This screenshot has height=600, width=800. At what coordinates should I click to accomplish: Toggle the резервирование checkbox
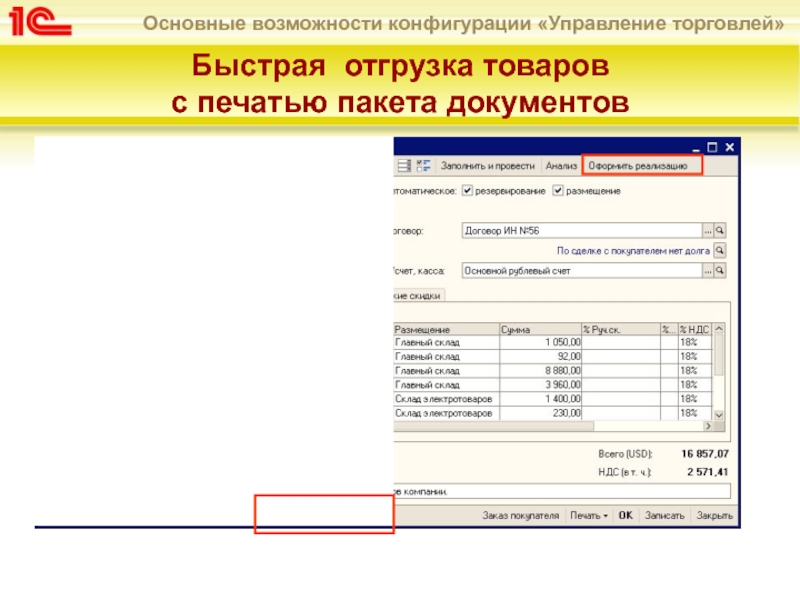467,191
